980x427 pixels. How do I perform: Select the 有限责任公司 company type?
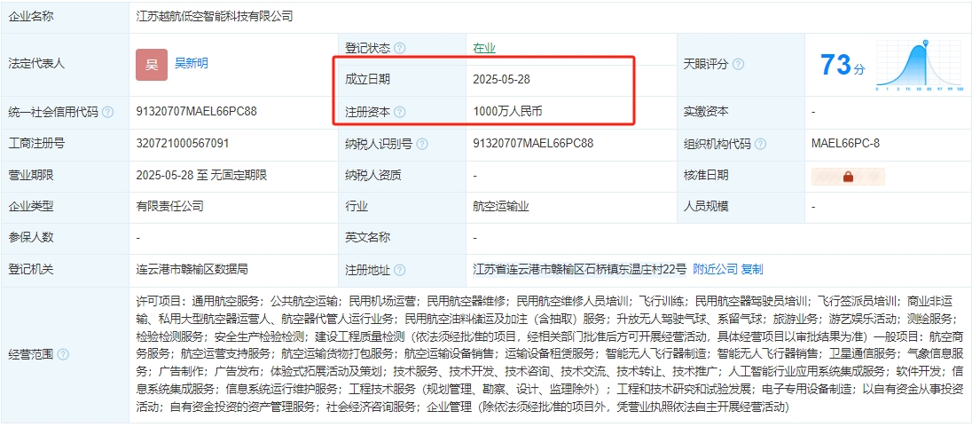170,206
